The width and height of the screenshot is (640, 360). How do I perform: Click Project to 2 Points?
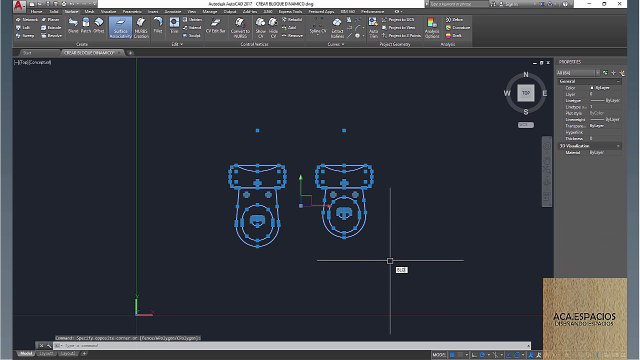point(402,36)
